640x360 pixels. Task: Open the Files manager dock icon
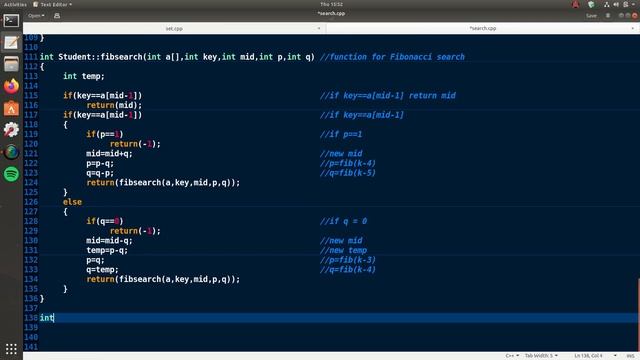tap(11, 64)
